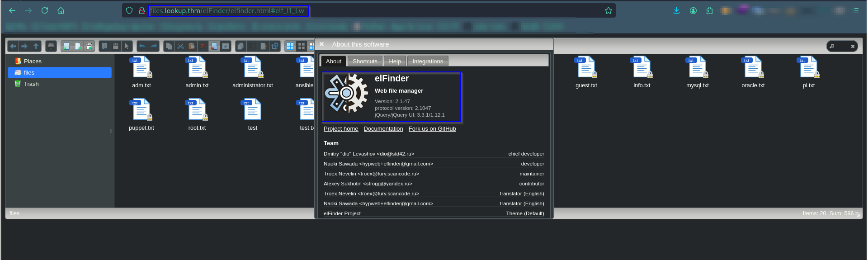Select the adm.txt file
Screen dimensions: 868x260
(x=142, y=72)
